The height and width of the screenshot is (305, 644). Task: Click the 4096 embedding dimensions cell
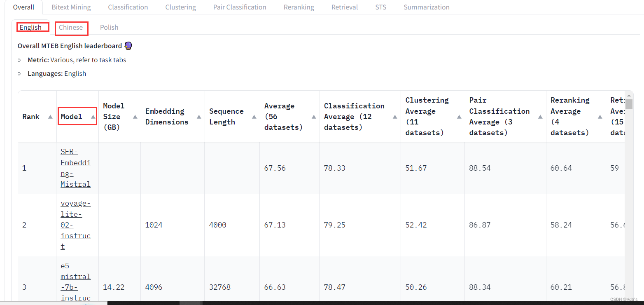[154, 287]
